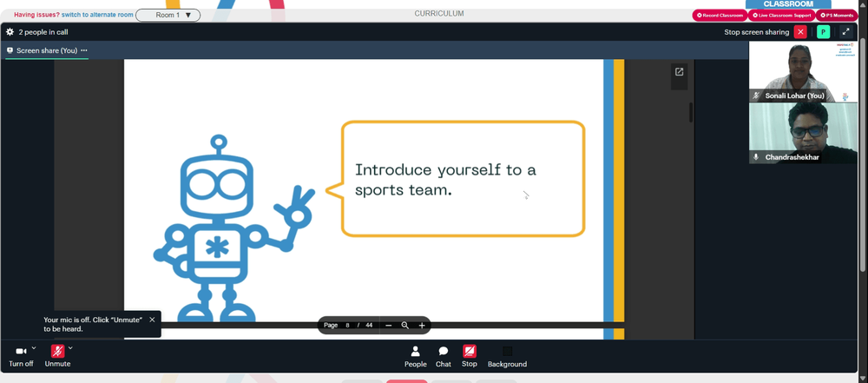
Task: Click the 2 people in call label
Action: [43, 32]
